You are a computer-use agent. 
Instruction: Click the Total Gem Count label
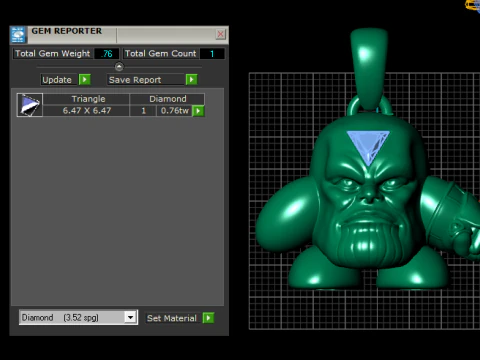(161, 54)
